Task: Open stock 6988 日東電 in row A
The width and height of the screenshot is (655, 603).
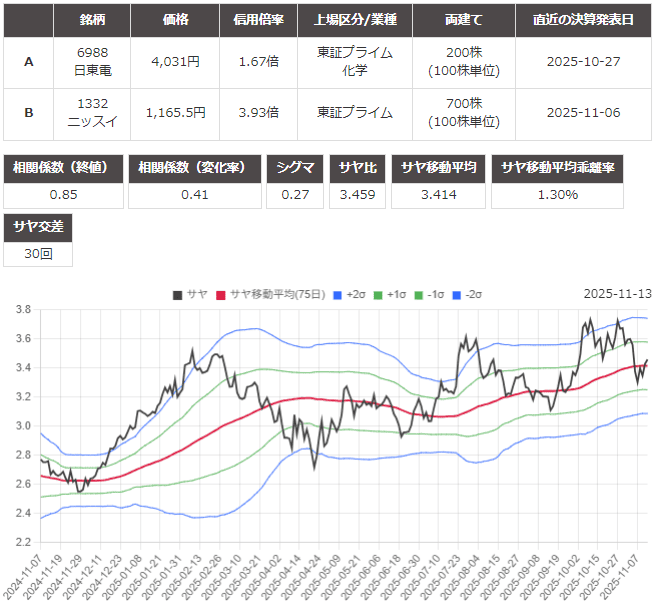Action: [92, 61]
